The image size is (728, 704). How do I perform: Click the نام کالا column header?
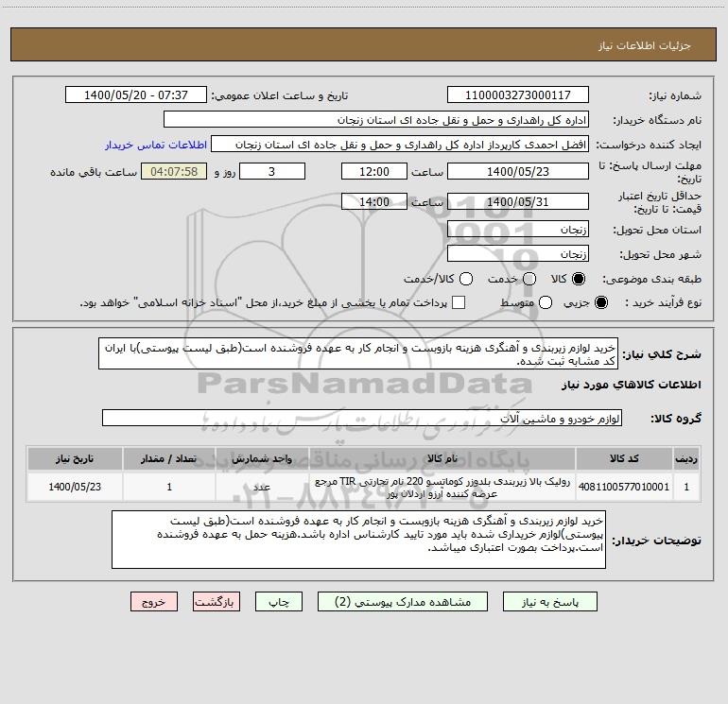[x=442, y=458]
